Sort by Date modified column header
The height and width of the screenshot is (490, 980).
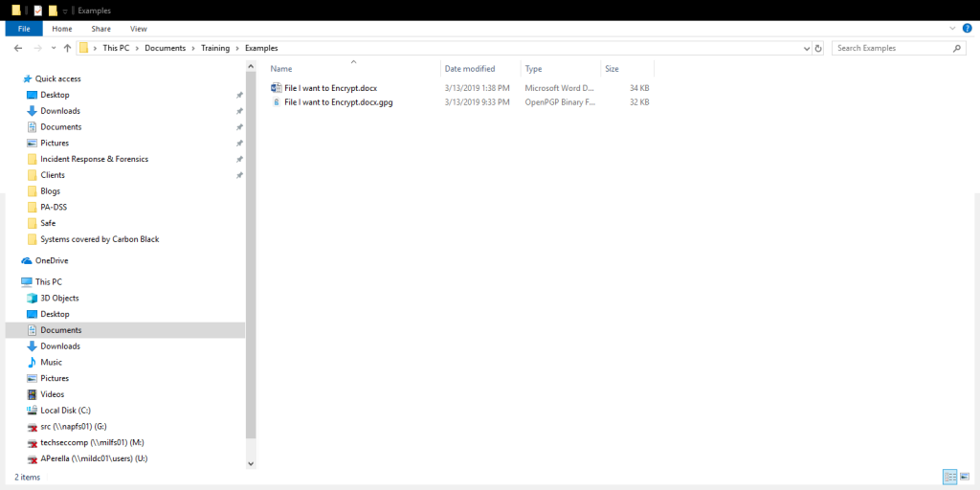pyautogui.click(x=470, y=69)
